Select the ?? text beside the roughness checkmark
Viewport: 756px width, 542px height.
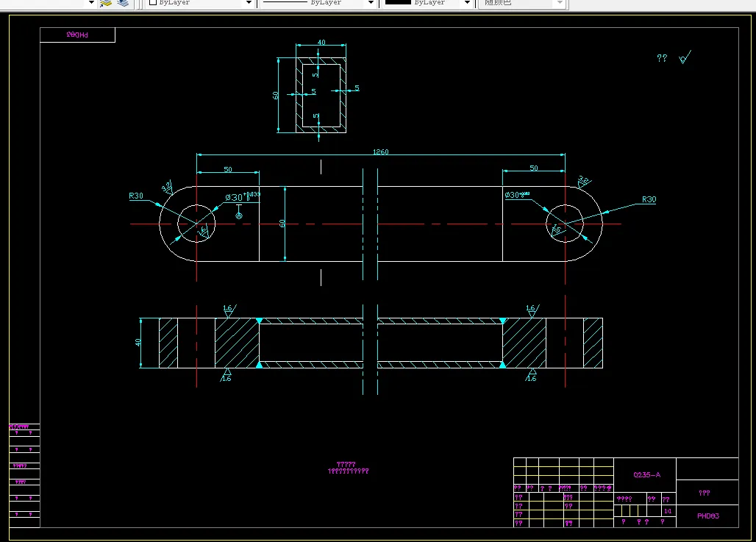click(x=662, y=58)
